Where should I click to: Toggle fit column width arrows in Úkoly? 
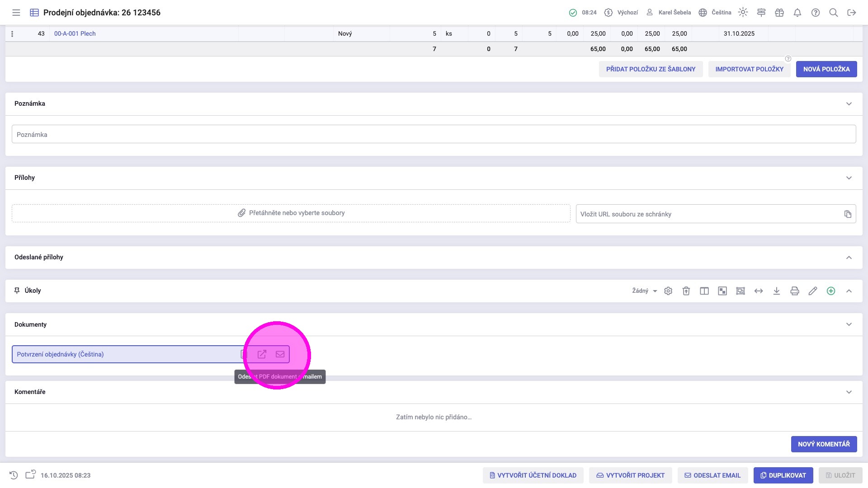(758, 291)
